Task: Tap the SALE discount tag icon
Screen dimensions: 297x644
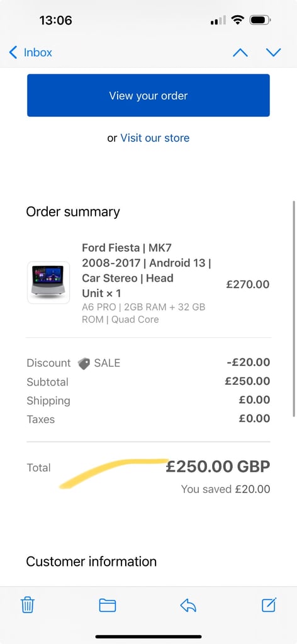Action: (84, 364)
